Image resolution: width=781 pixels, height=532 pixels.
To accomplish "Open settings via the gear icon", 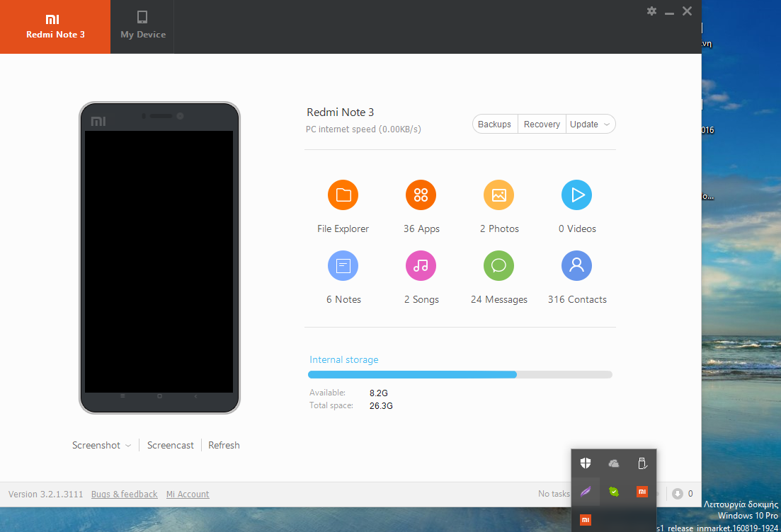I will [651, 11].
